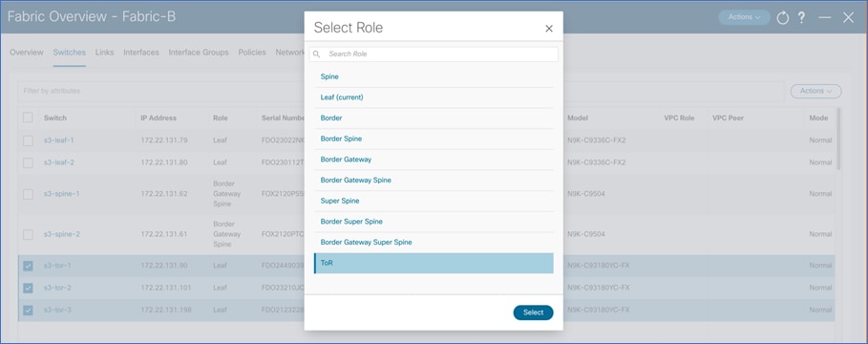This screenshot has width=868, height=344.
Task: Open the s3-leaf-2 switch link
Action: pos(58,162)
